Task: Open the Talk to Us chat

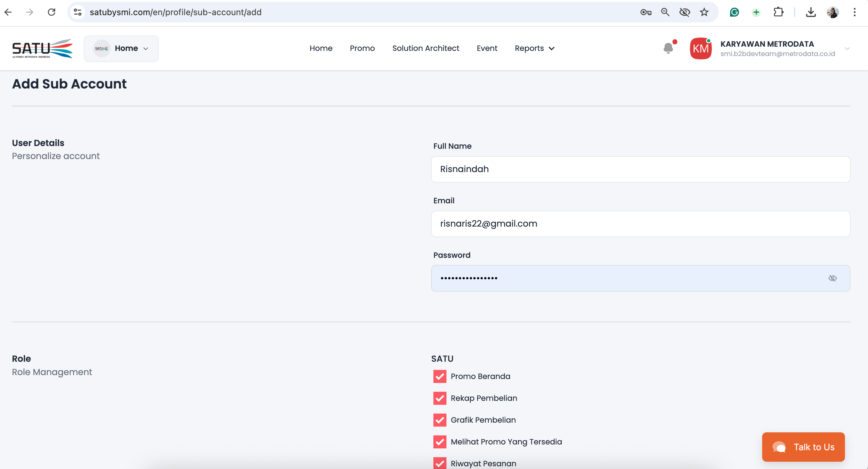Action: (x=803, y=447)
